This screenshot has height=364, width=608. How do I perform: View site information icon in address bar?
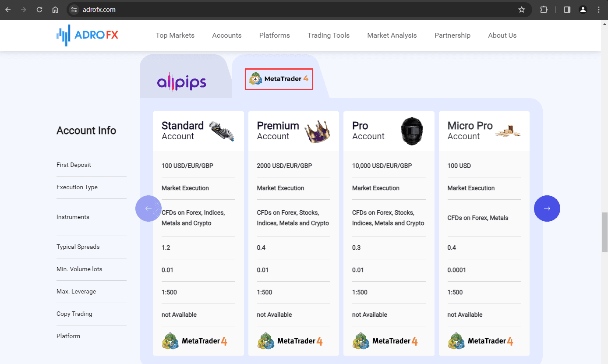click(74, 10)
